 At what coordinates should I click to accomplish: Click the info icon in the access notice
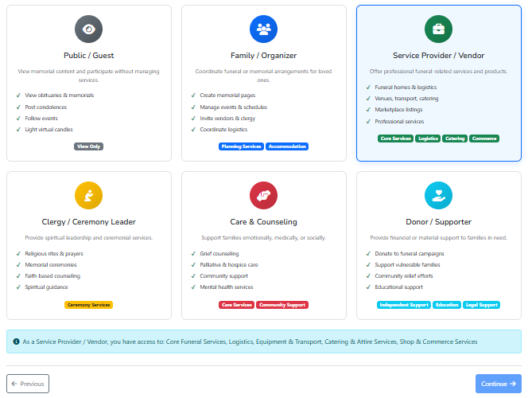(17, 341)
